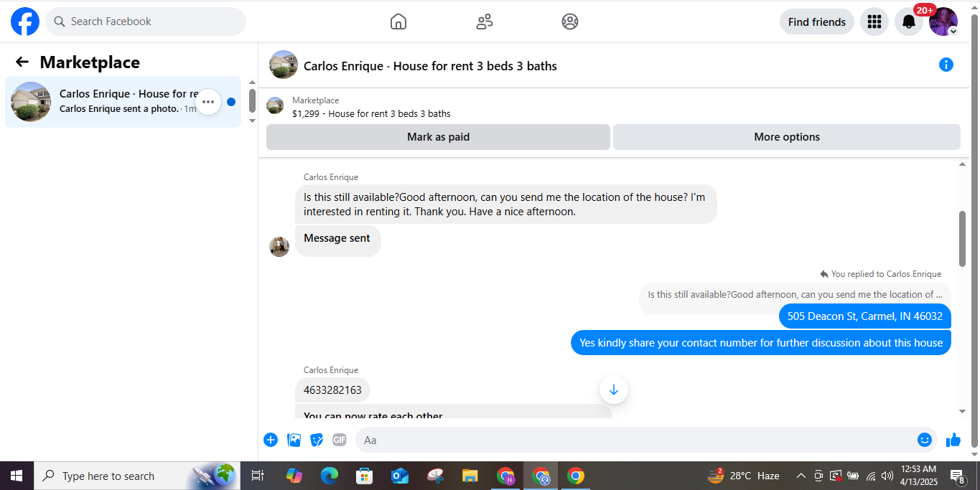The height and width of the screenshot is (490, 980).
Task: Attach a photo using the image icon
Action: (x=294, y=440)
